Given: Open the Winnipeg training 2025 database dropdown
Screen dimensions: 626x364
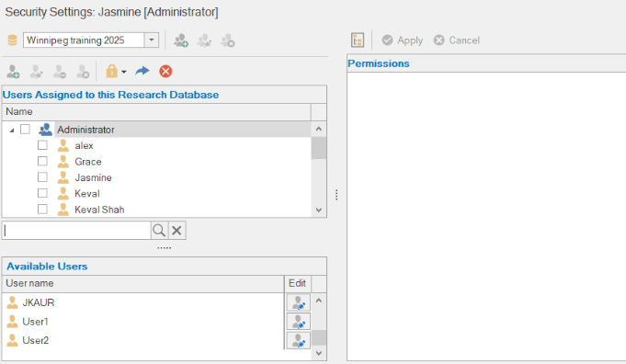Looking at the screenshot, I should tap(152, 40).
